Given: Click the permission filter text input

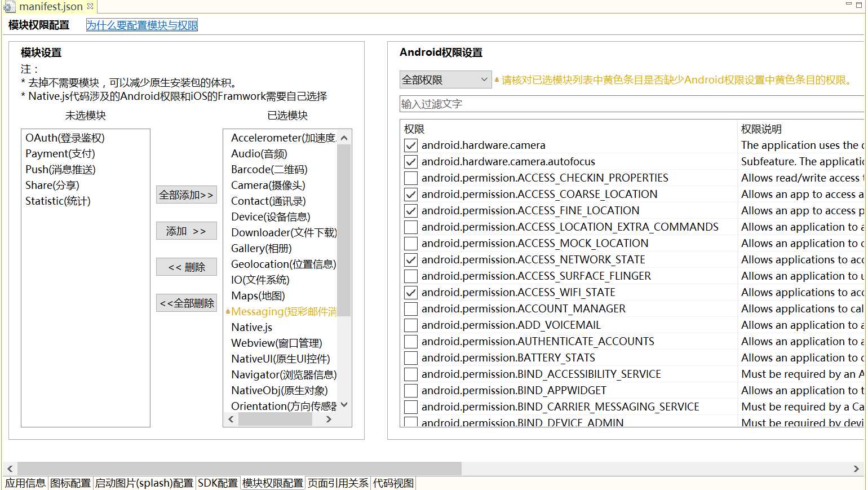Looking at the screenshot, I should [x=630, y=104].
